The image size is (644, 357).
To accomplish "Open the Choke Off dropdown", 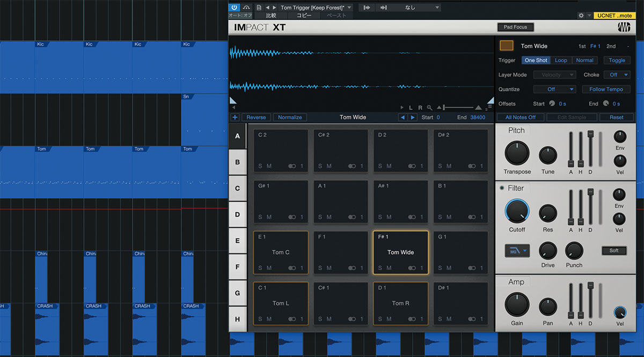I will (617, 75).
